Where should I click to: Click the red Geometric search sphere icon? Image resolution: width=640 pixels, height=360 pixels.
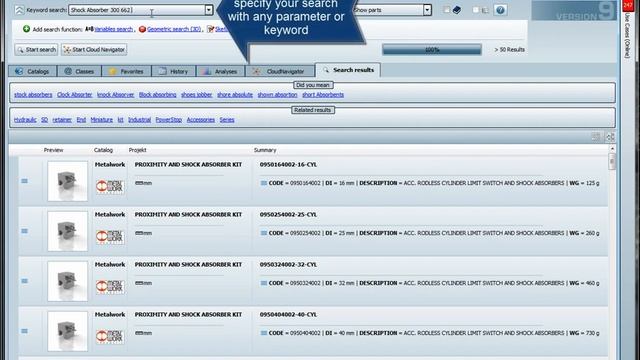coord(142,29)
